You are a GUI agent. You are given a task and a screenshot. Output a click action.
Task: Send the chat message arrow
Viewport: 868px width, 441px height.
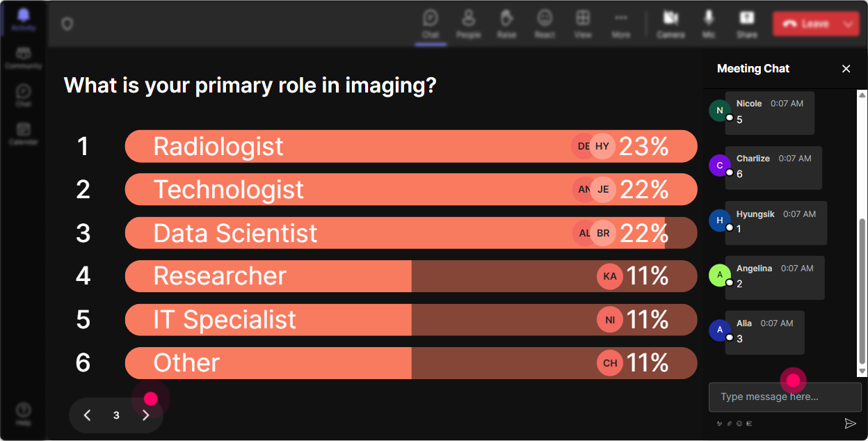coord(850,423)
